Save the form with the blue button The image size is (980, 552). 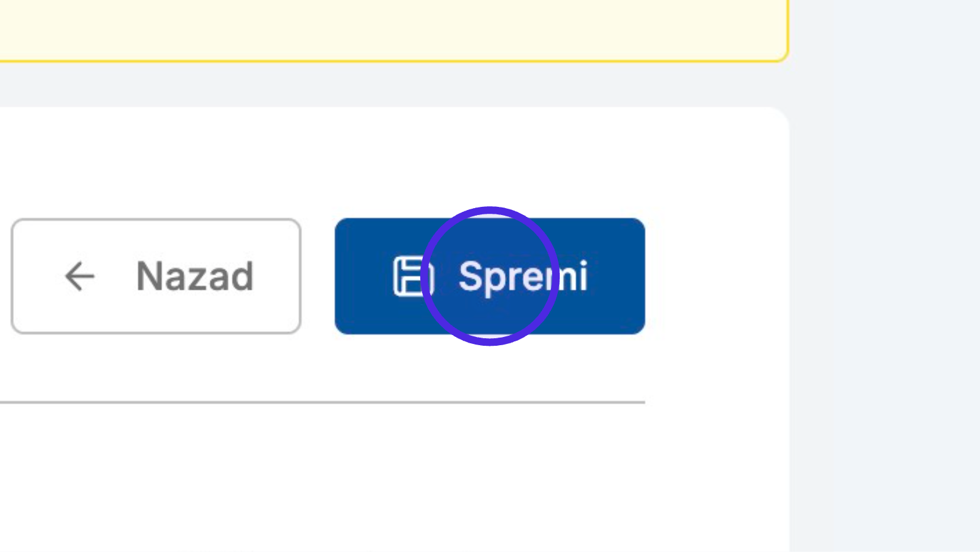click(x=490, y=276)
